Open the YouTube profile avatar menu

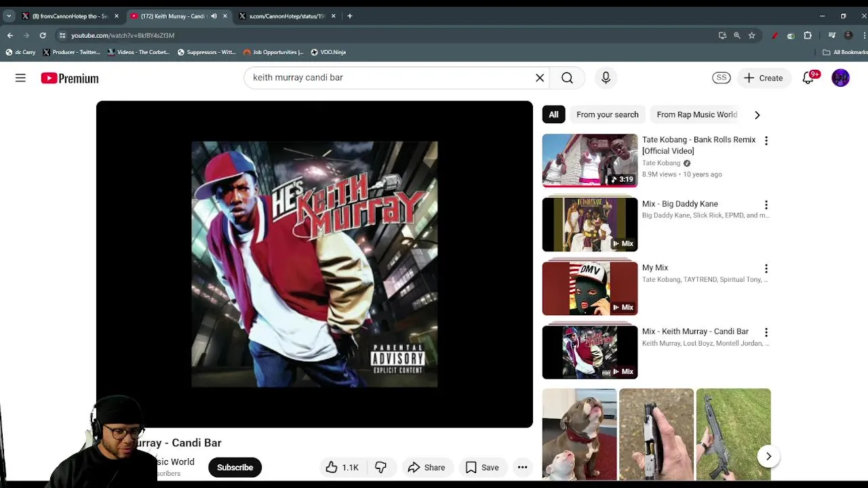click(840, 78)
